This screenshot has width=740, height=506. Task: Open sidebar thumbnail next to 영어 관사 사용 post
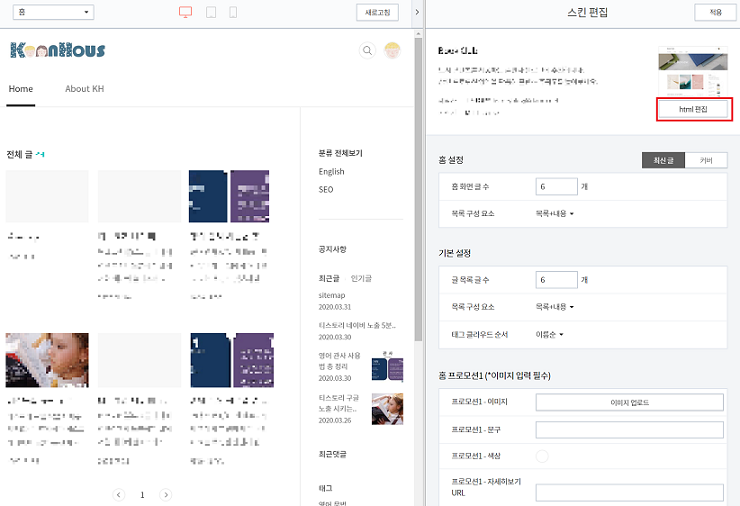click(x=387, y=367)
